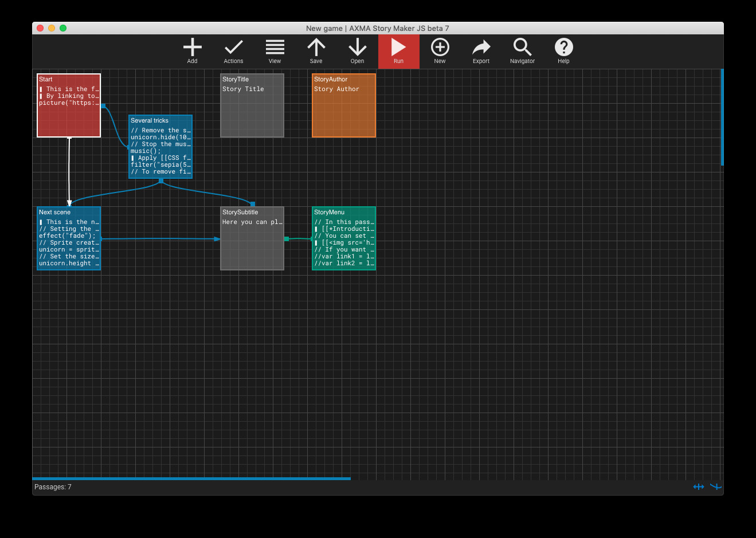Screen dimensions: 756x538
Task: Select the Next scene passage
Action: pos(69,238)
